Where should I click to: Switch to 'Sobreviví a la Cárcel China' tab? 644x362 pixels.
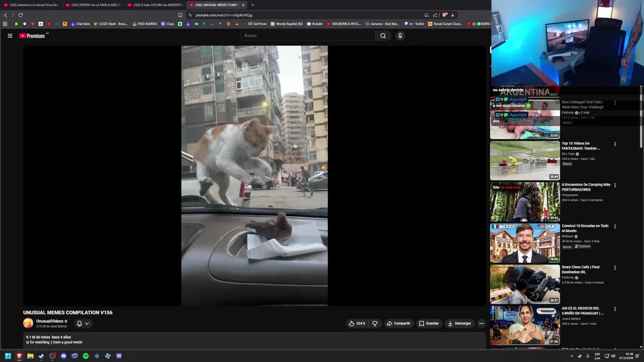coord(32,5)
